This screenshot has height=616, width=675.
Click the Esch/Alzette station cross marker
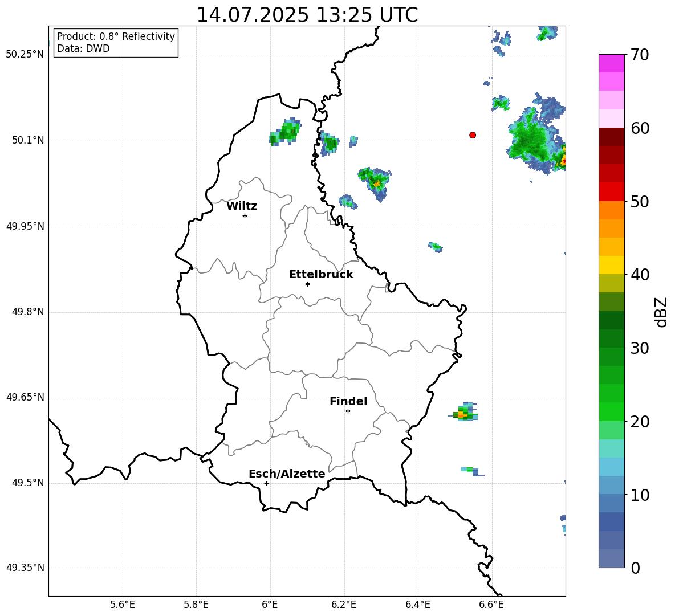coord(266,483)
